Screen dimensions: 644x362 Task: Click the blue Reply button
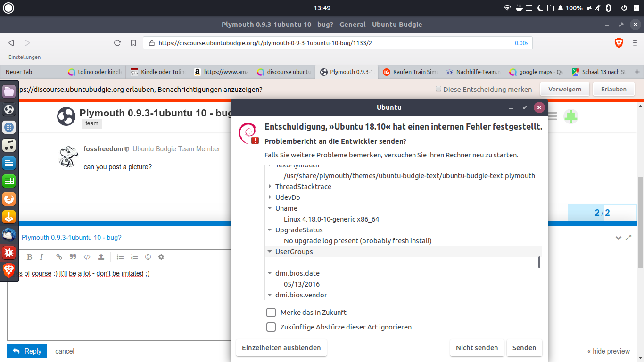[27, 351]
